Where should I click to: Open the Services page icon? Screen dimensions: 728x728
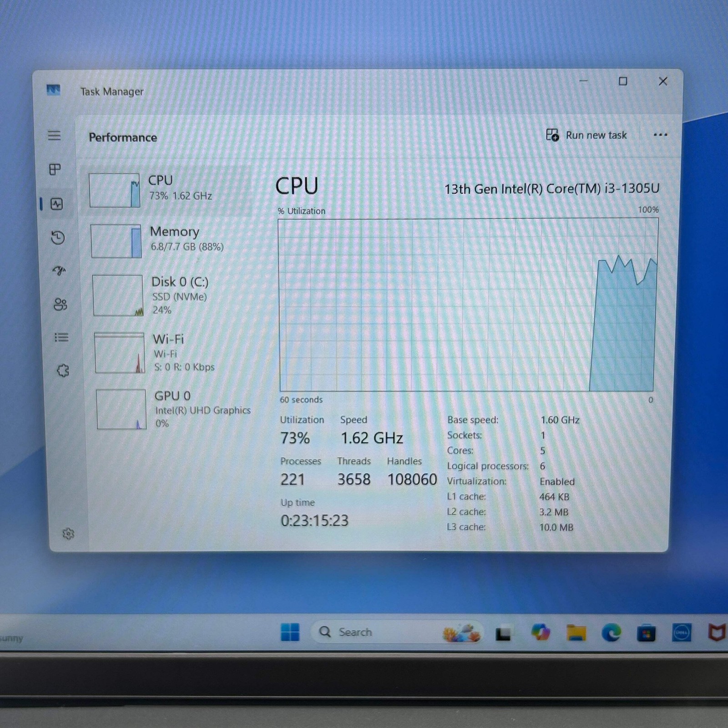pyautogui.click(x=63, y=371)
